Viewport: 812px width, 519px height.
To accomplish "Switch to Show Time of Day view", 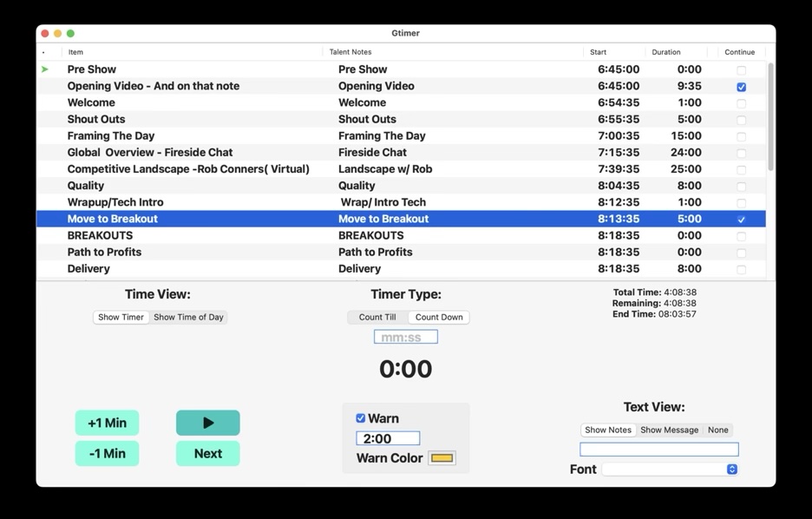I will point(188,318).
